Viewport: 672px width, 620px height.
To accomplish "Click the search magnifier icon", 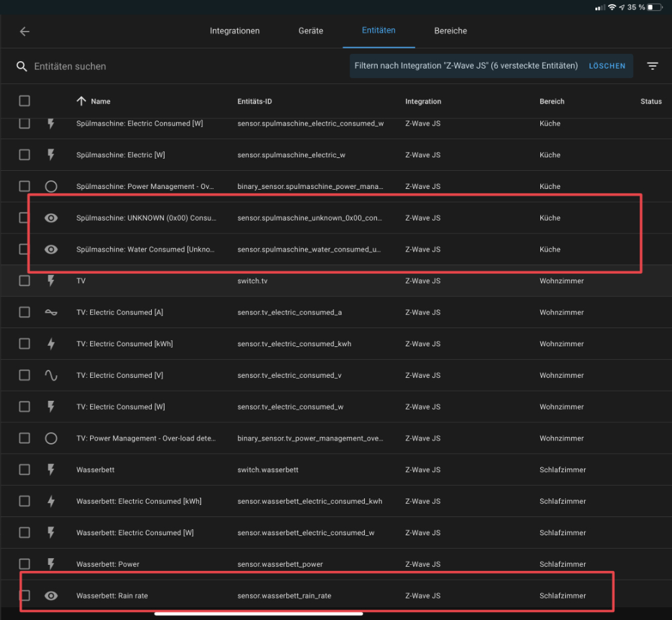I will 22,67.
